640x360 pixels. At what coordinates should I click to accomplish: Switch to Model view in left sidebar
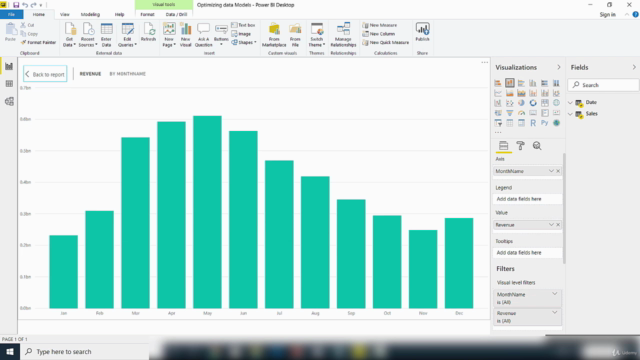(x=9, y=101)
